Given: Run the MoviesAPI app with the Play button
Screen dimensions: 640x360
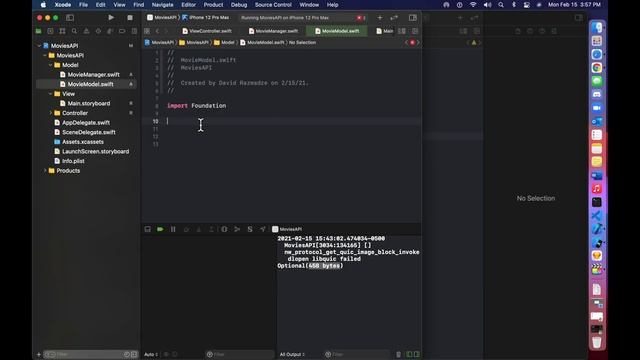Looking at the screenshot, I should coord(111,18).
